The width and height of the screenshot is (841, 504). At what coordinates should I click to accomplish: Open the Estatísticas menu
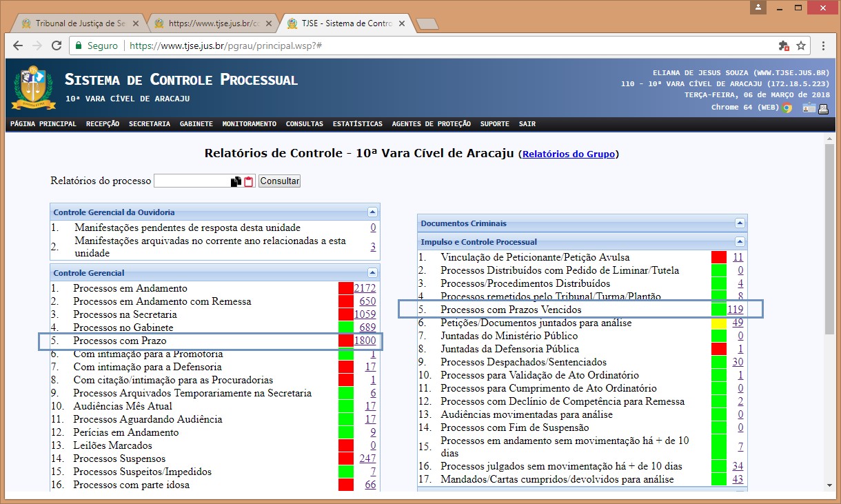pyautogui.click(x=357, y=124)
